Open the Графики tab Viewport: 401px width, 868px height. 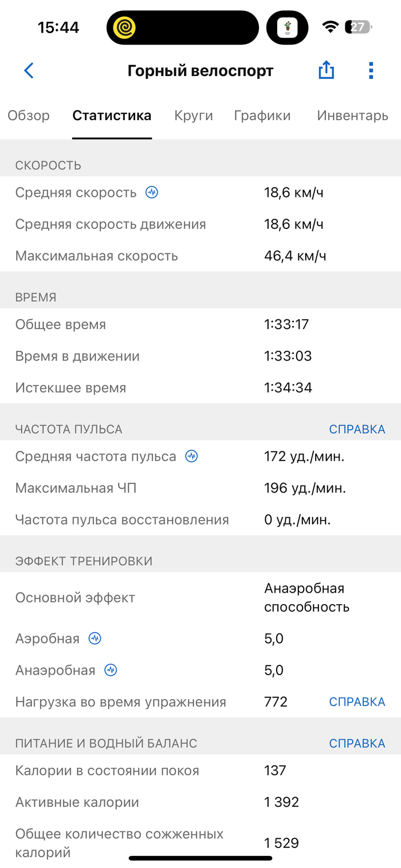click(262, 116)
